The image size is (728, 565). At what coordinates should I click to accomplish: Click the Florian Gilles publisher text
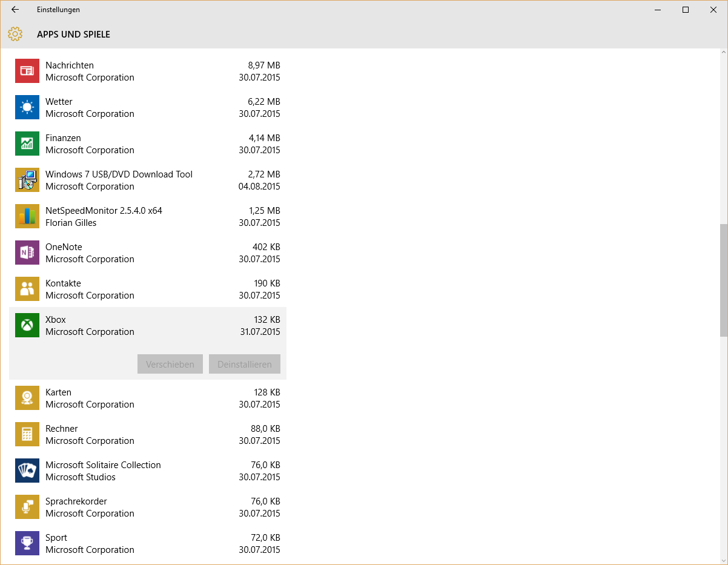(71, 223)
